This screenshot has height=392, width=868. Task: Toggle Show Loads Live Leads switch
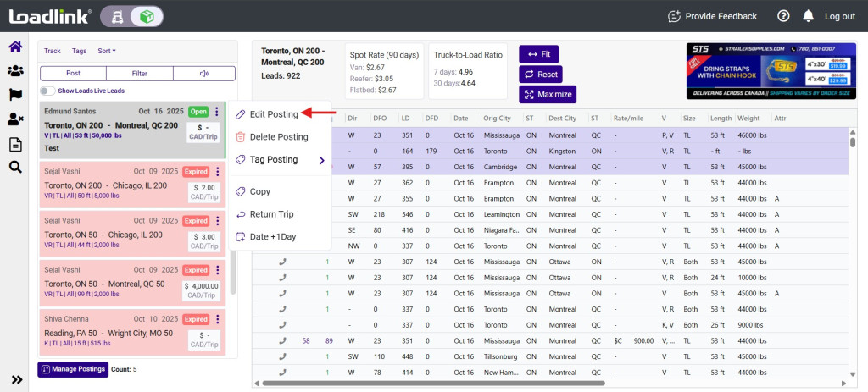pyautogui.click(x=47, y=91)
